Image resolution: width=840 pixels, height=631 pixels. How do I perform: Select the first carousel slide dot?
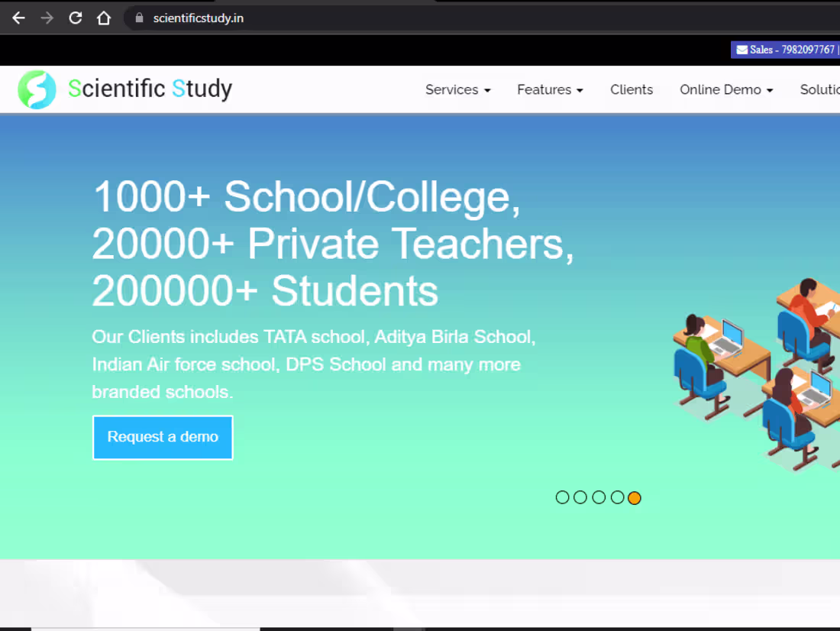coord(562,497)
